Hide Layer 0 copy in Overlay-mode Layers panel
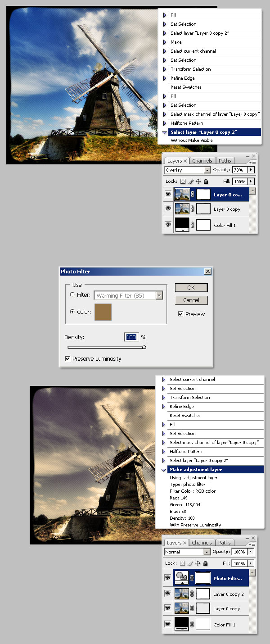 pos(168,209)
